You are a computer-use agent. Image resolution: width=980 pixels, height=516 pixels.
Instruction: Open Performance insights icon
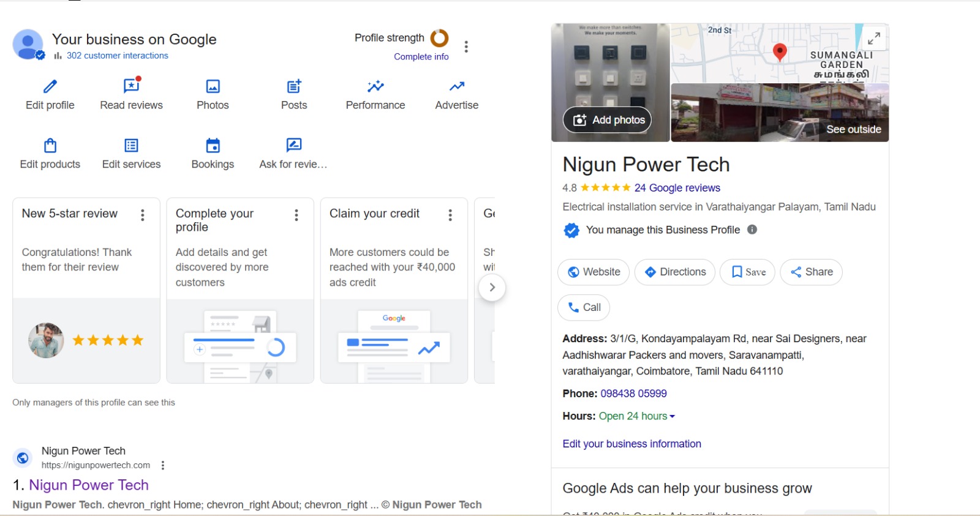[375, 86]
